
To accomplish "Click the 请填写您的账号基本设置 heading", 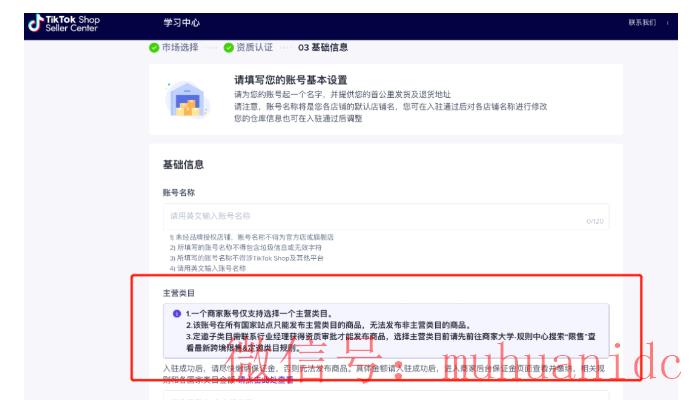I will click(x=290, y=79).
